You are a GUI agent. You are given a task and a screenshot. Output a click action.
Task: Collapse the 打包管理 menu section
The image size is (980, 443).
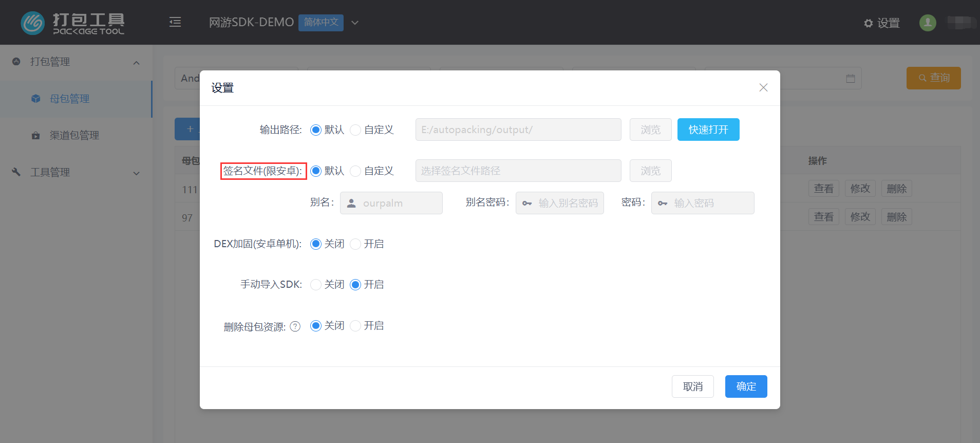136,63
